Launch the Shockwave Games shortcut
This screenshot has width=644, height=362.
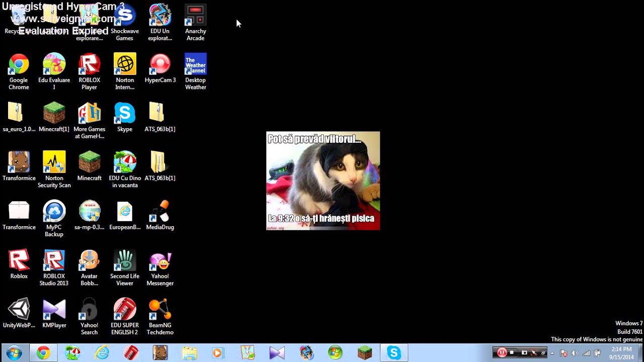pyautogui.click(x=125, y=23)
